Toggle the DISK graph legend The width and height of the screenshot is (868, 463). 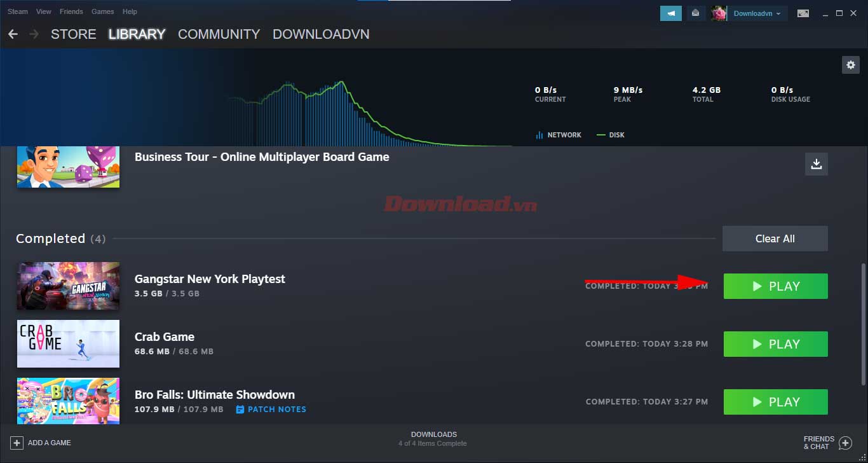[611, 135]
